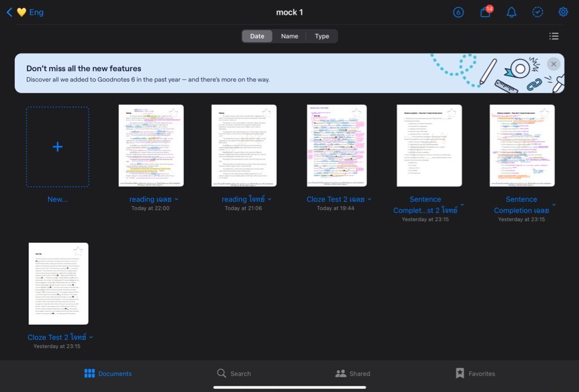This screenshot has height=392, width=579.
Task: Sort documents by Type
Action: [322, 36]
